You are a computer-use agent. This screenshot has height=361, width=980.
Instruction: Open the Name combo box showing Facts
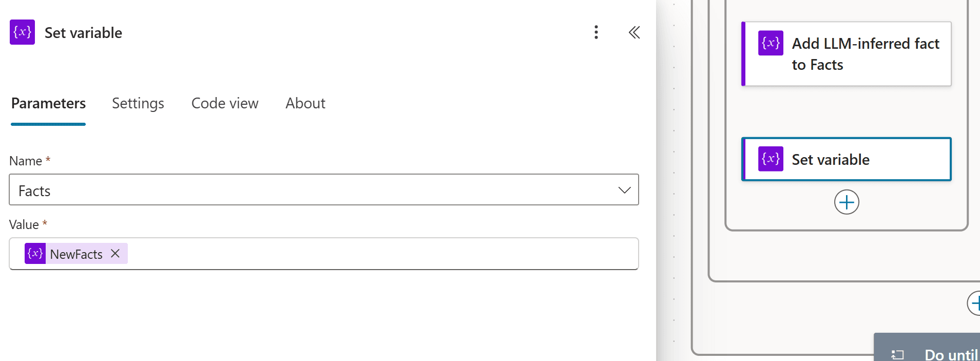pyautogui.click(x=324, y=189)
